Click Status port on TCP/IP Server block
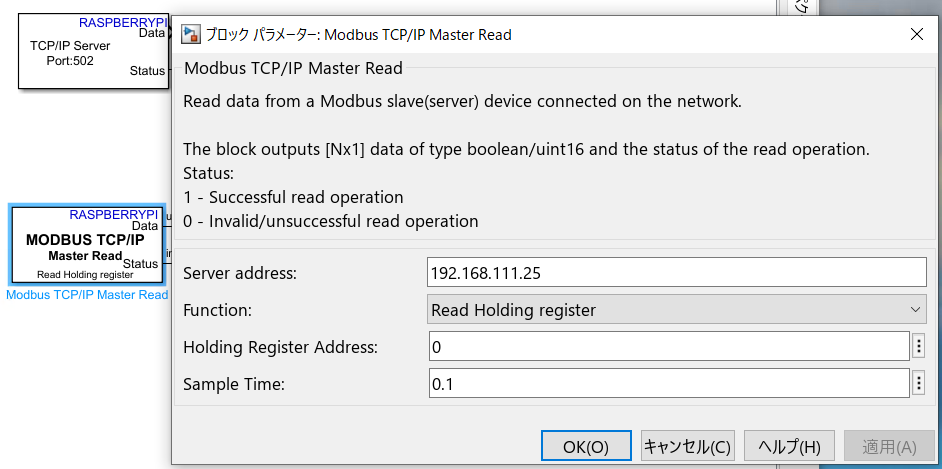Image resolution: width=942 pixels, height=469 pixels. [147, 71]
